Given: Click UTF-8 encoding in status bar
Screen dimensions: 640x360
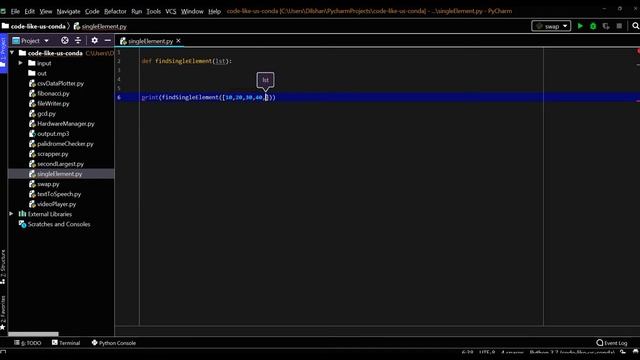Looking at the screenshot, I should [487, 352].
